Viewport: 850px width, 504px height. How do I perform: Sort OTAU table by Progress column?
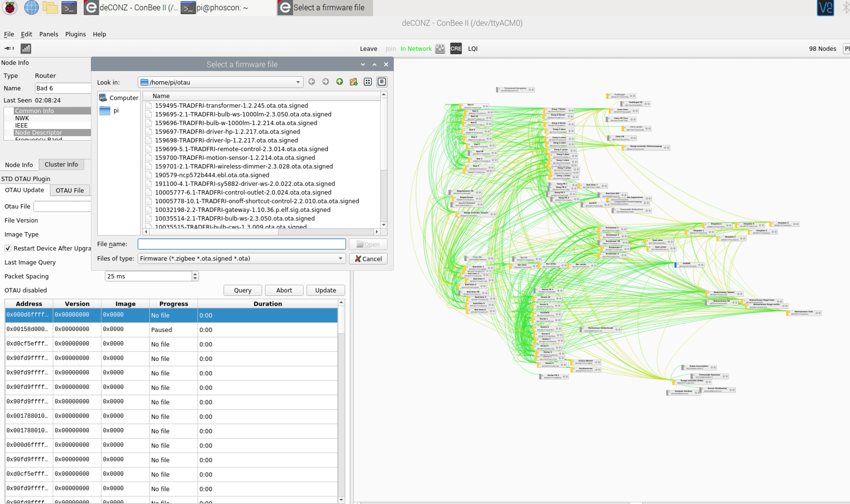[173, 304]
